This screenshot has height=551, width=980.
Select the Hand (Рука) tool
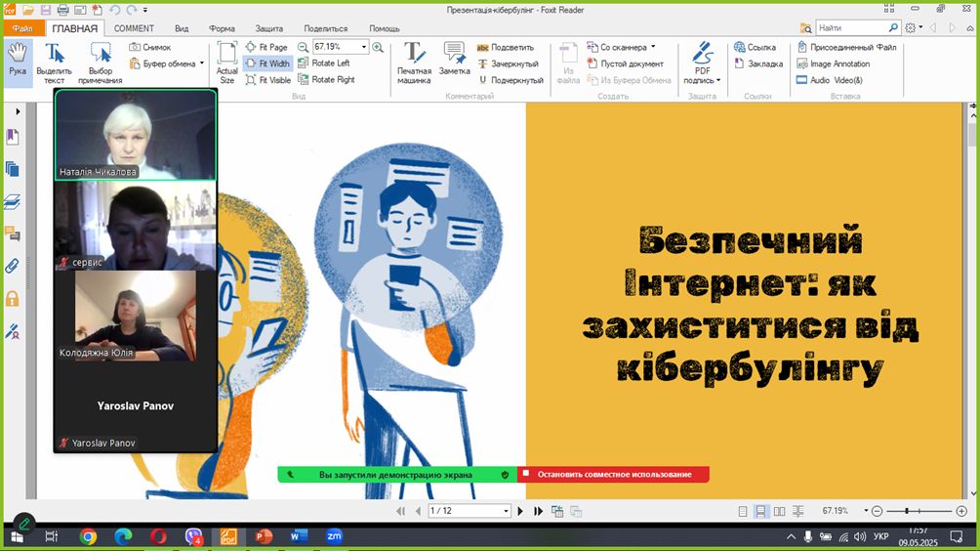[18, 61]
